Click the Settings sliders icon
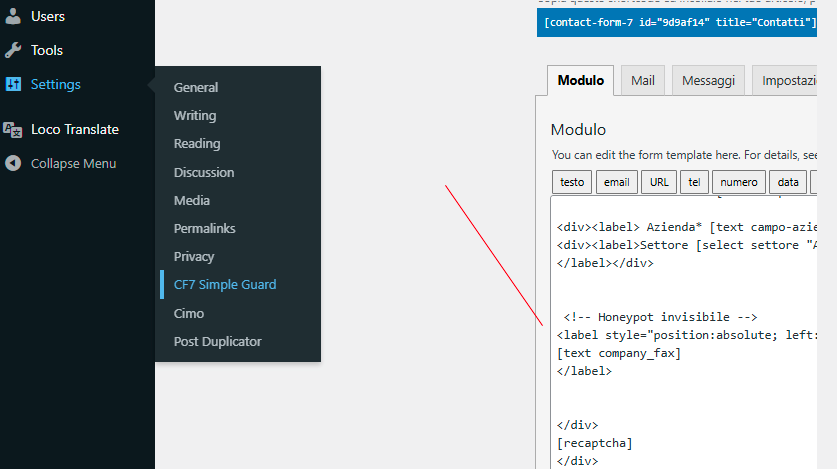This screenshot has width=837, height=469. 13,85
